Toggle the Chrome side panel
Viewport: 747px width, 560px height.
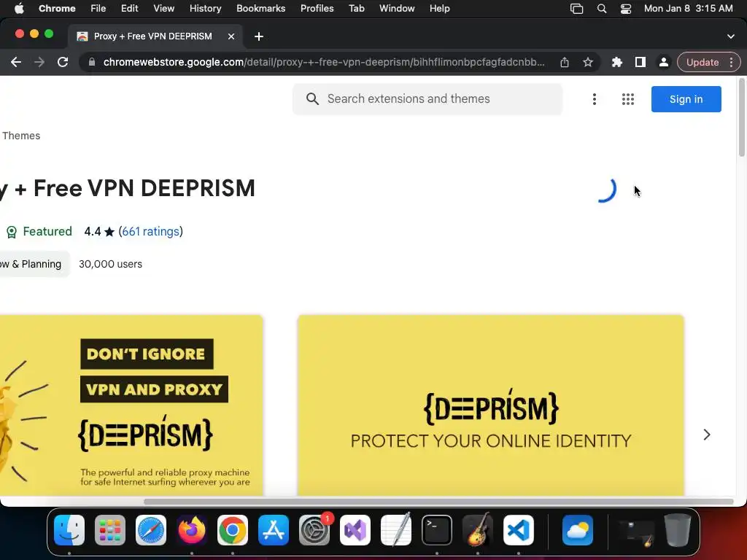tap(640, 62)
